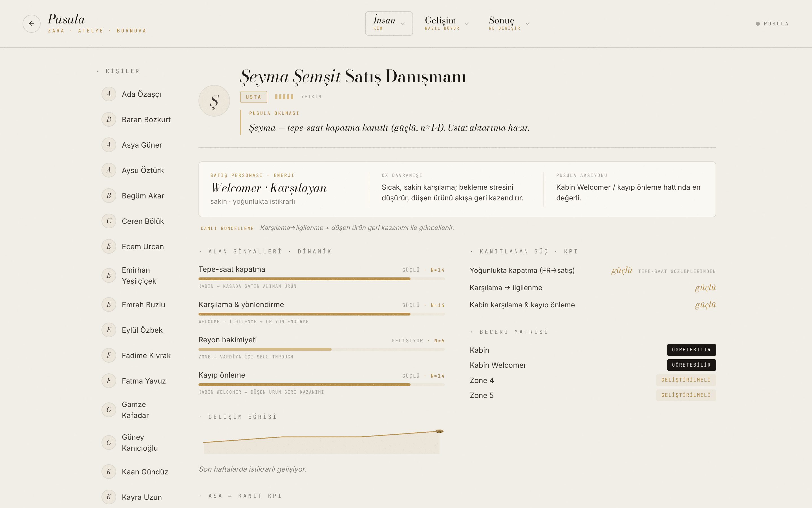812x508 pixels.
Task: Expand the Sonuç dropdown chevron
Action: tap(528, 24)
